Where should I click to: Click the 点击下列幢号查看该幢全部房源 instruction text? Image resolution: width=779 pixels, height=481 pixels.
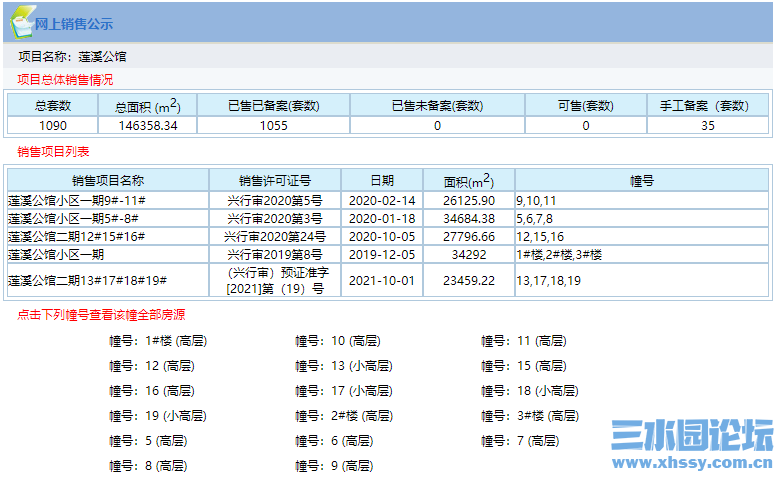pyautogui.click(x=101, y=315)
